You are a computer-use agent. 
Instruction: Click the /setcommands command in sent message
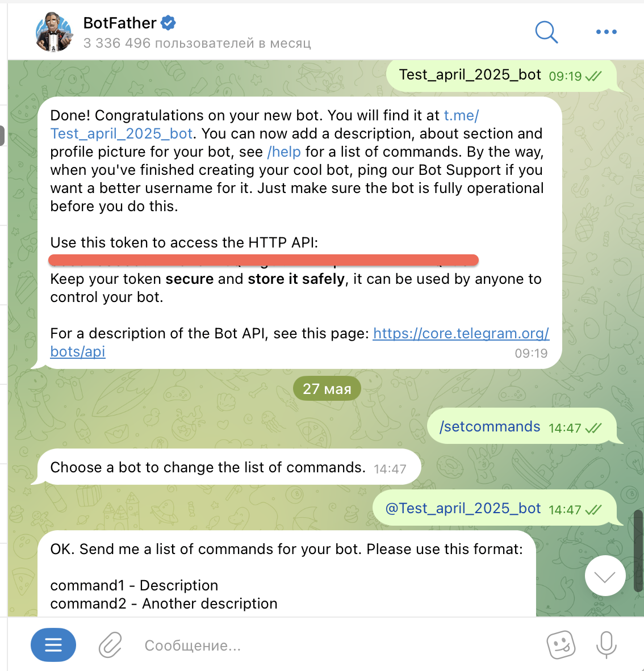pyautogui.click(x=490, y=427)
